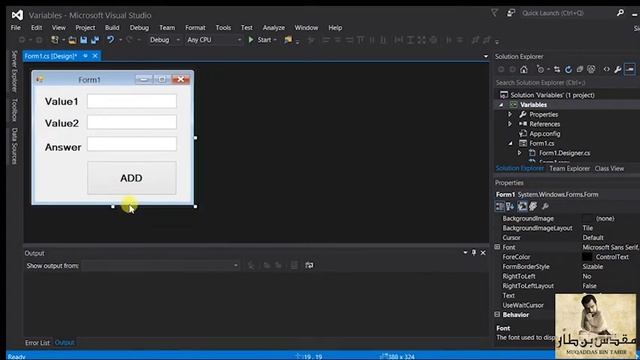Click Show All Files icon
Image resolution: width=640 pixels, height=360 pixels.
click(591, 70)
